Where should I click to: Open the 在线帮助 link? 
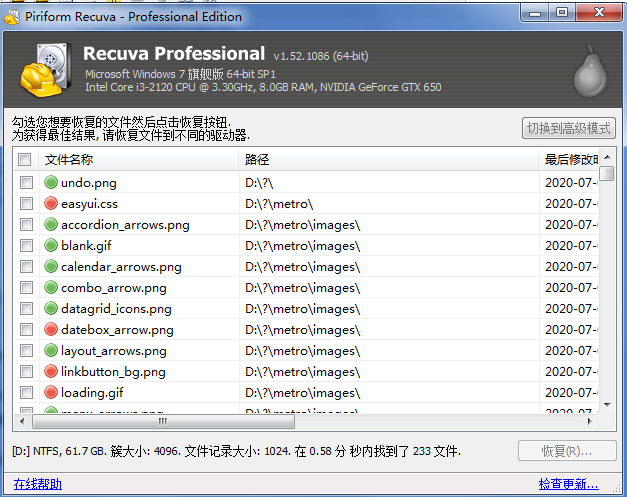(38, 484)
